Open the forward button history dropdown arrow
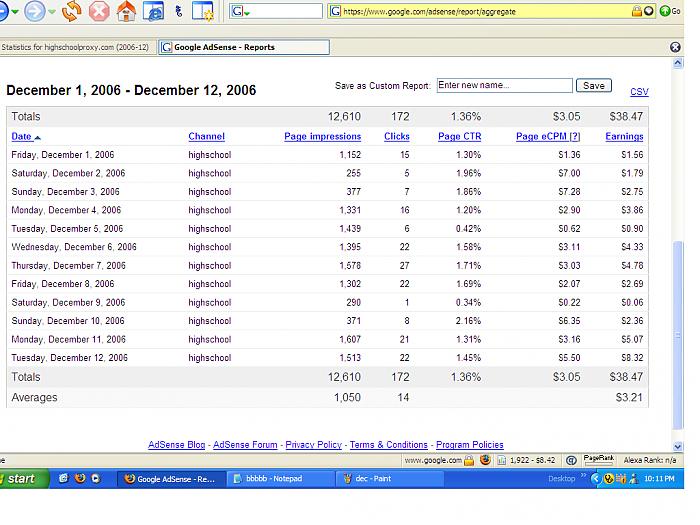 (51, 12)
